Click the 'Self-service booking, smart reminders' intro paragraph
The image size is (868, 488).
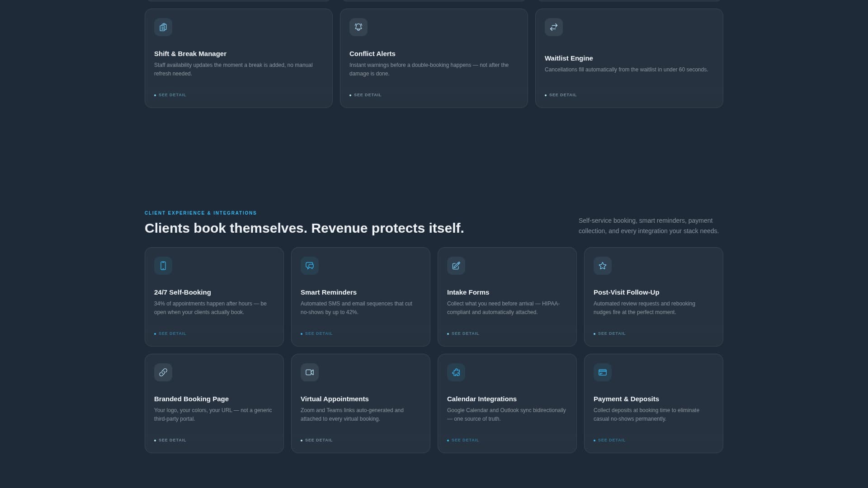click(649, 226)
